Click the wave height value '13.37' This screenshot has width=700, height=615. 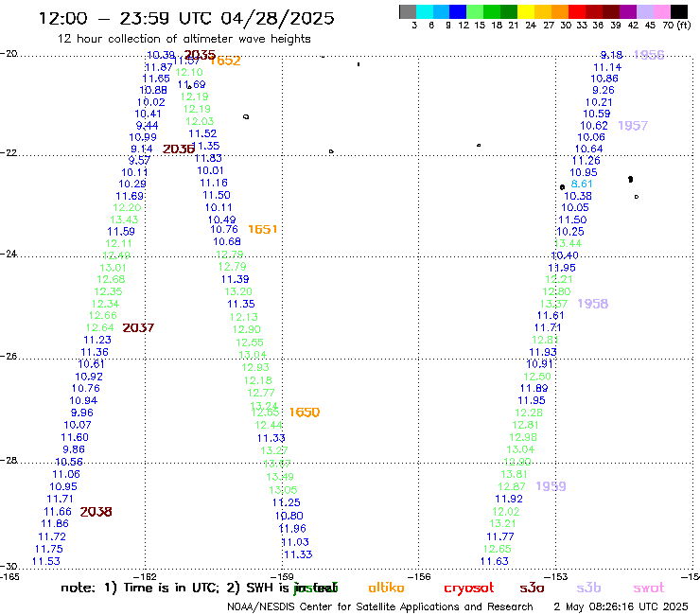(553, 304)
